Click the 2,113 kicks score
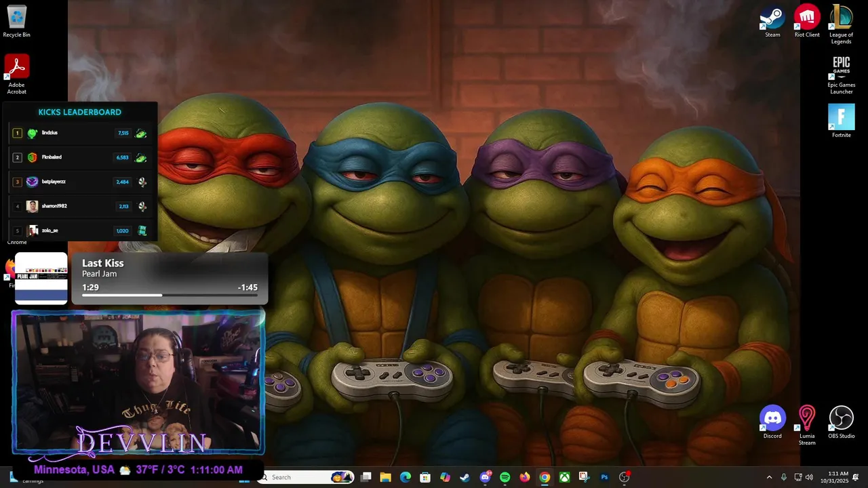The width and height of the screenshot is (868, 488). coord(123,206)
